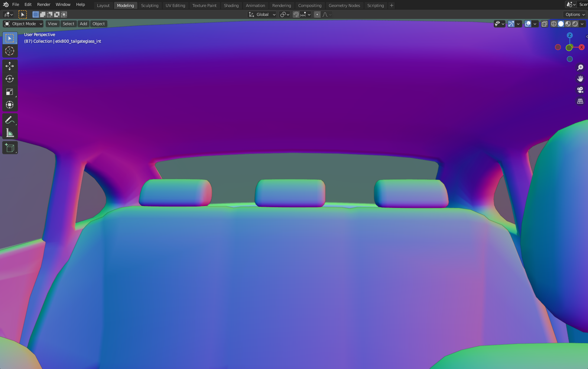This screenshot has height=369, width=588.
Task: Open the File menu
Action: (x=16, y=4)
